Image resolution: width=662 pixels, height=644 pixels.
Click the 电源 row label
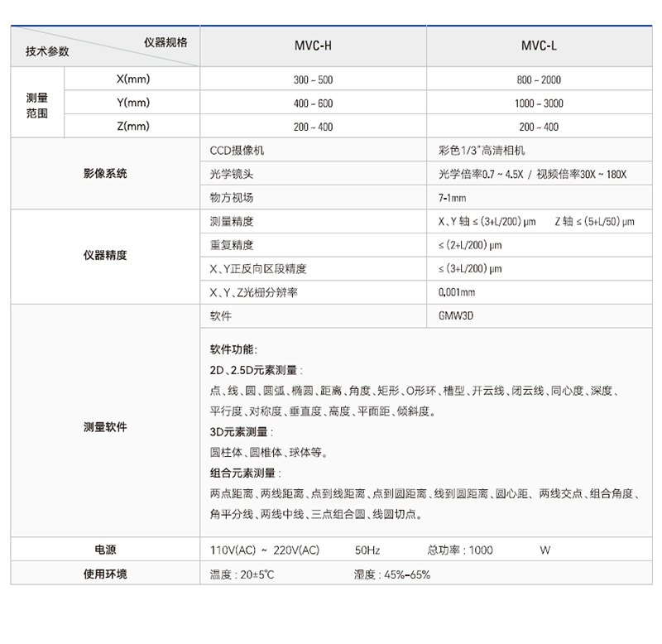click(105, 550)
